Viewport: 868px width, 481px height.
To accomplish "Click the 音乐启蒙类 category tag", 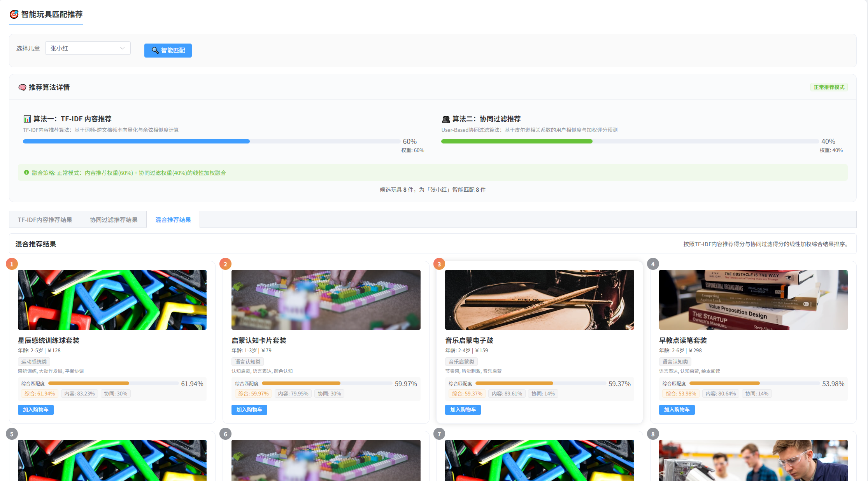I will tap(461, 362).
